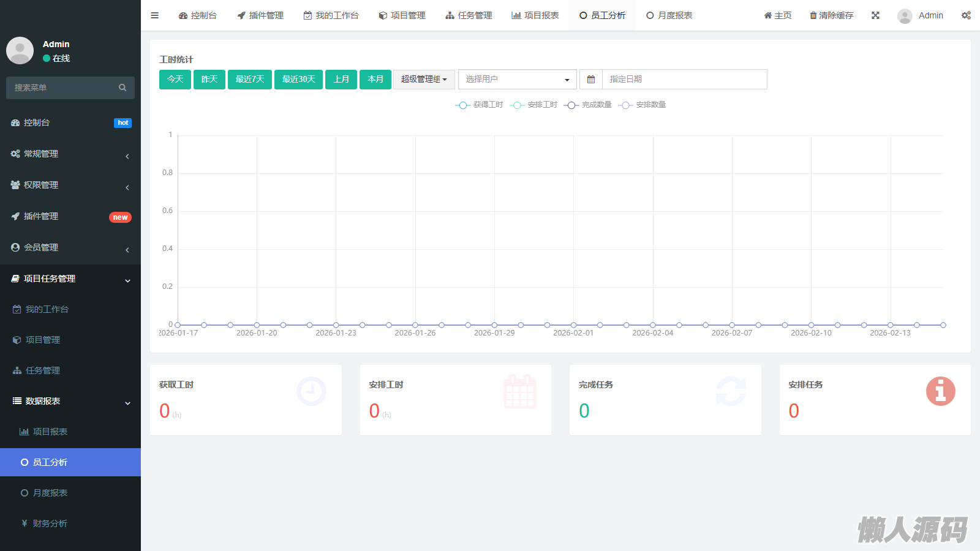The height and width of the screenshot is (551, 980).
Task: Click the 指定日期 date input field
Action: coord(684,80)
